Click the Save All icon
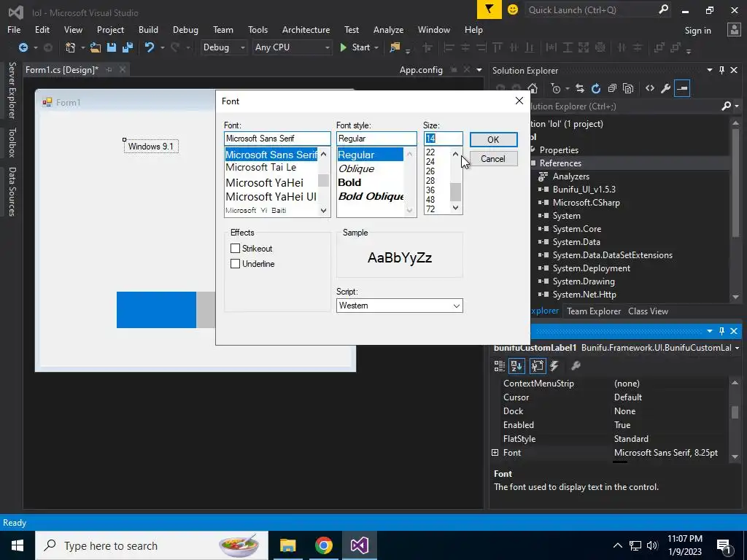 [x=128, y=47]
